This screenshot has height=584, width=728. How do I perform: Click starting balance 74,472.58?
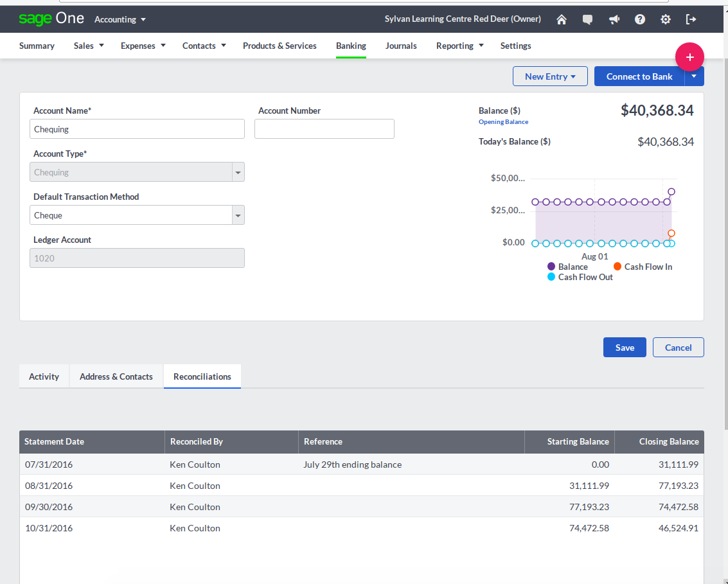tap(589, 528)
